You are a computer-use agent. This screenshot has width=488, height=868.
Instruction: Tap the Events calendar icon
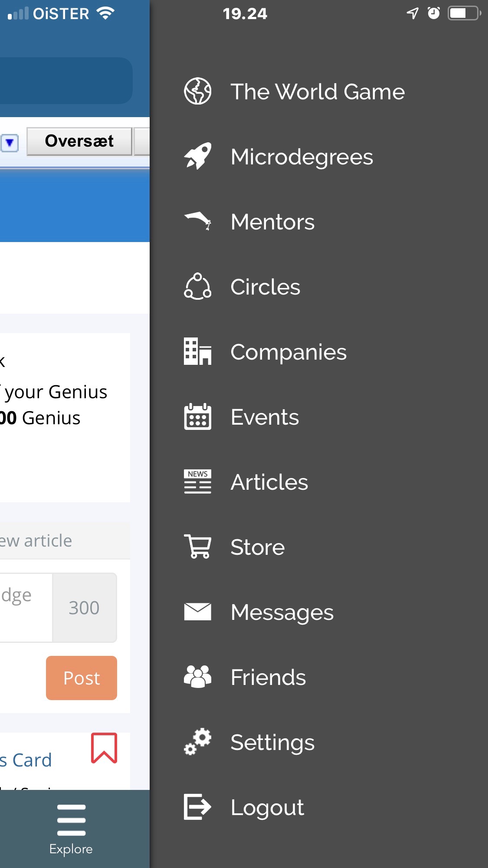pos(197,416)
